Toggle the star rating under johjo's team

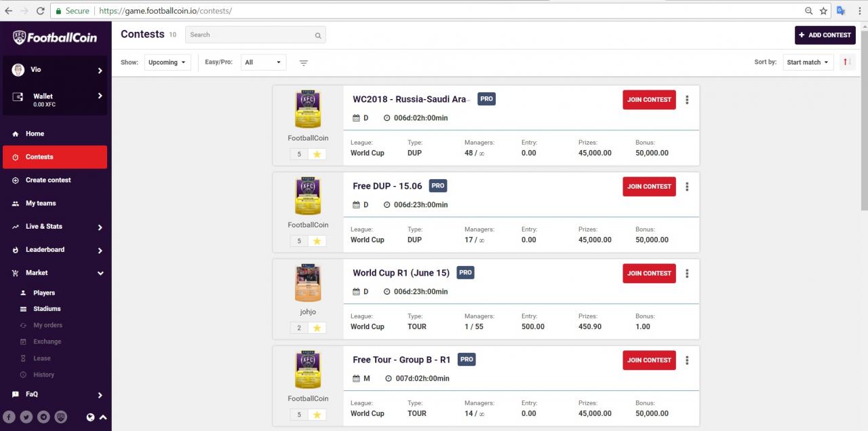click(317, 328)
